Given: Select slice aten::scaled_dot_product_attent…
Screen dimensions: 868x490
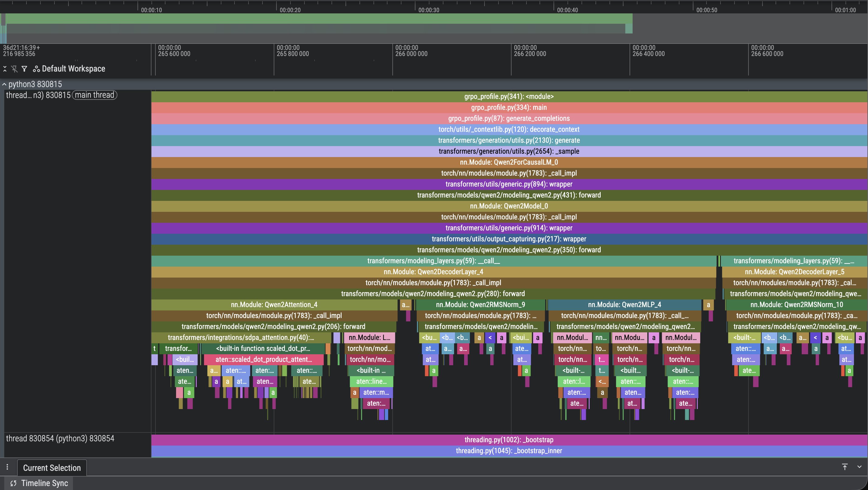Looking at the screenshot, I should (x=264, y=359).
